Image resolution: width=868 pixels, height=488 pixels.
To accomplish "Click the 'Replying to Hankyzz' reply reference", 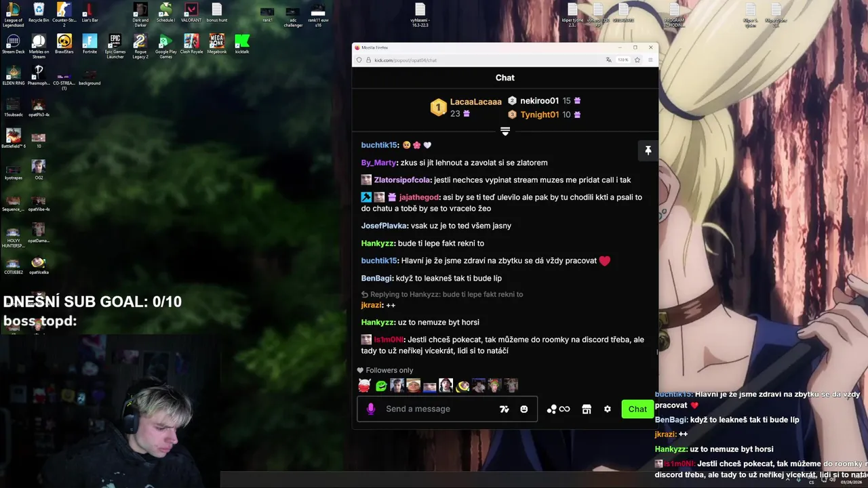I will click(x=442, y=294).
